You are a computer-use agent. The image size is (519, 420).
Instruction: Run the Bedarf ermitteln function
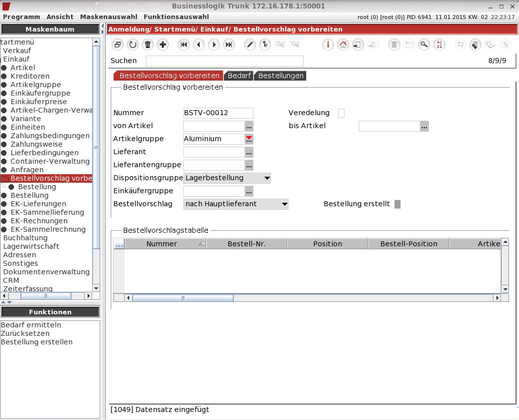point(31,325)
